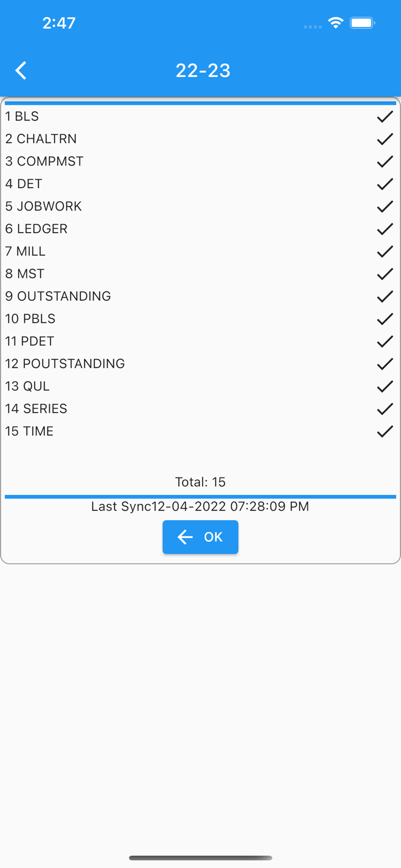Toggle the sync check for SERIES
The width and height of the screenshot is (401, 868).
tap(384, 409)
